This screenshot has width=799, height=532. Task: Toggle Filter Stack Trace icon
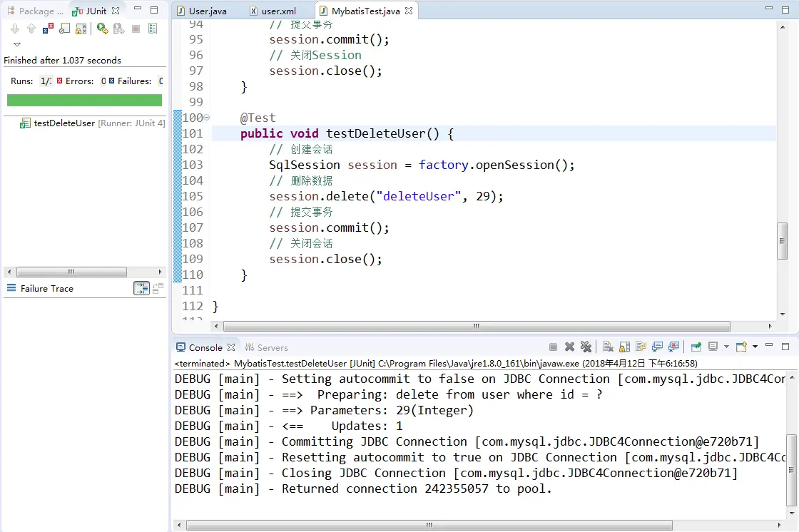(x=141, y=288)
